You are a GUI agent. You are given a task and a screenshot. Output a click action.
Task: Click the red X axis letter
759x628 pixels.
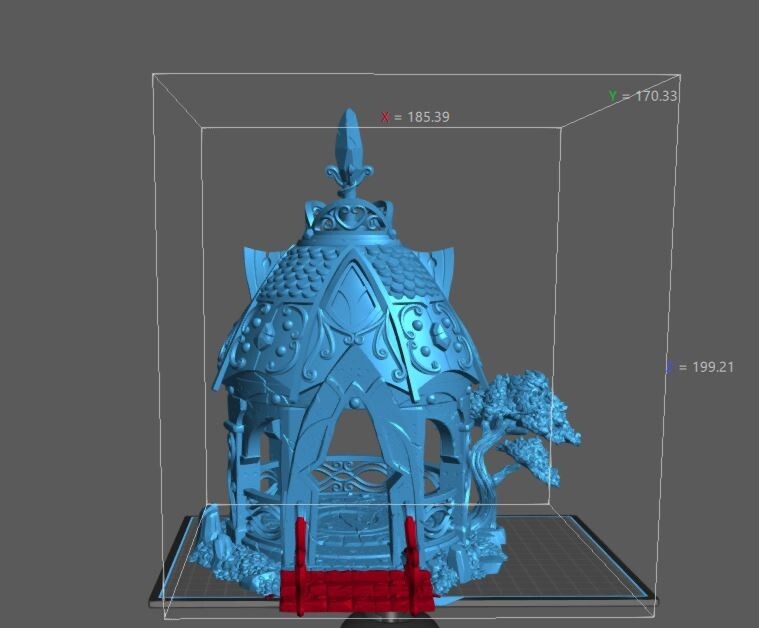[x=385, y=117]
